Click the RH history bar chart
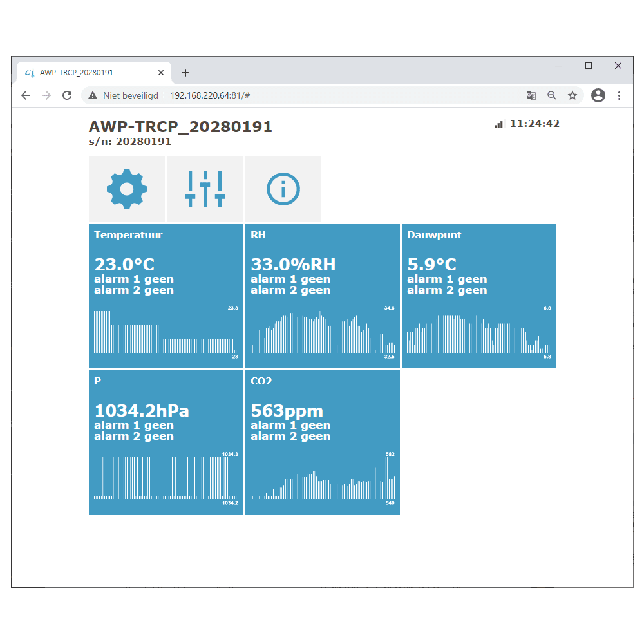644x644 pixels. click(322, 333)
